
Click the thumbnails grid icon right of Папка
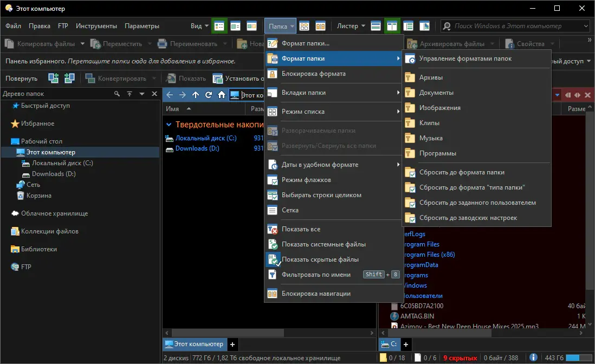tap(305, 26)
